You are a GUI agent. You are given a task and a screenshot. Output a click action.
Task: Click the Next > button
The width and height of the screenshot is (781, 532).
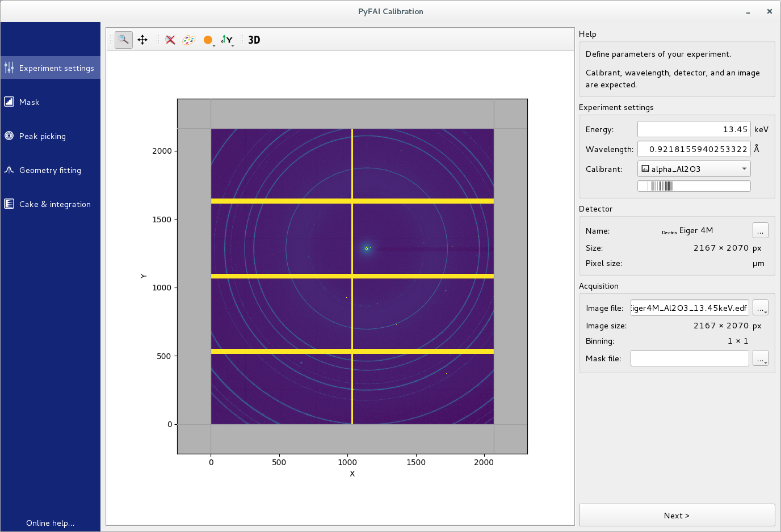pos(677,515)
